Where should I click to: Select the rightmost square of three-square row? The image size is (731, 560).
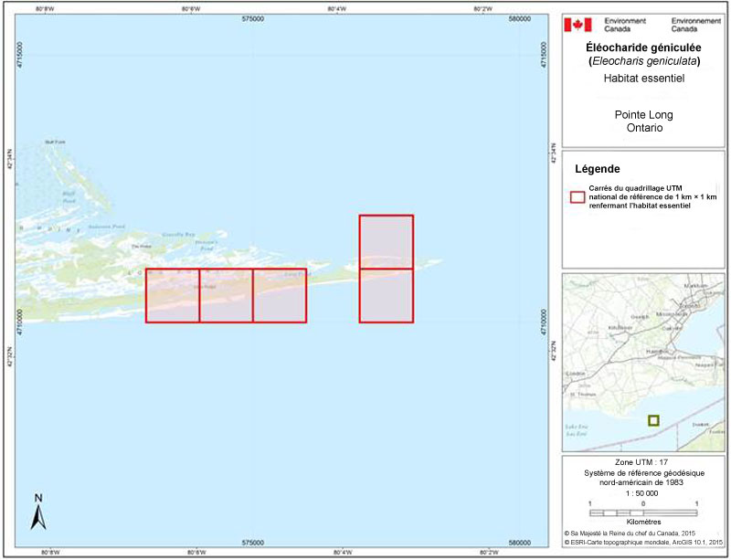click(x=280, y=295)
